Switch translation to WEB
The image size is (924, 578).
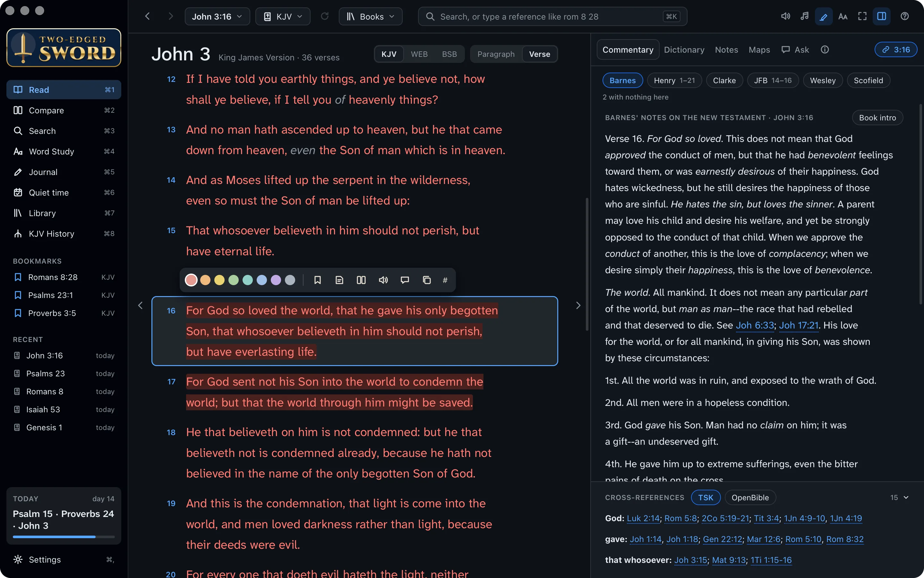(x=419, y=54)
